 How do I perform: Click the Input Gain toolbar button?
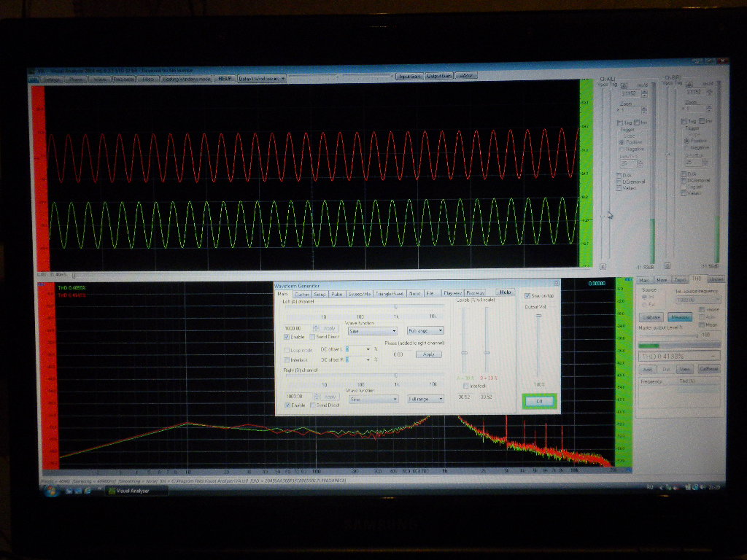pyautogui.click(x=409, y=76)
